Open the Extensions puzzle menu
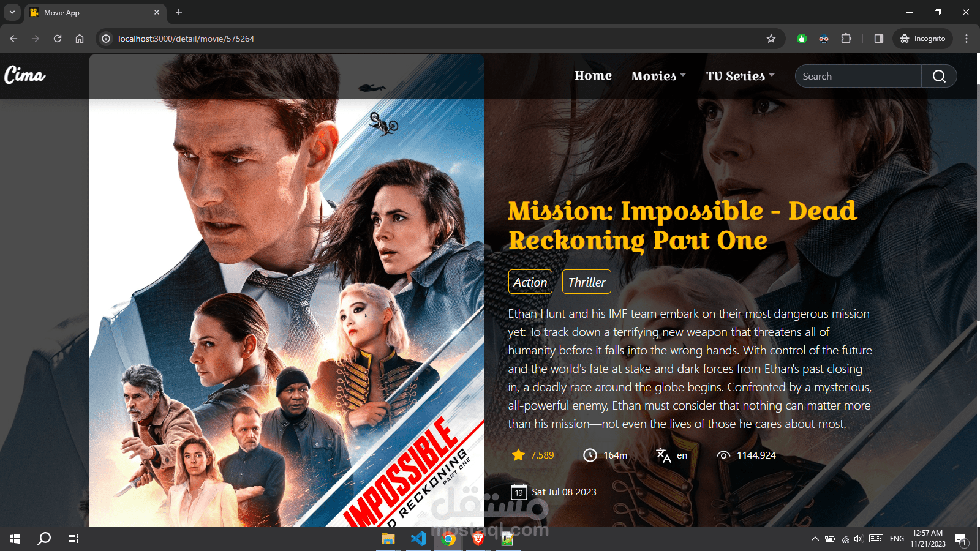The width and height of the screenshot is (980, 551). (846, 39)
